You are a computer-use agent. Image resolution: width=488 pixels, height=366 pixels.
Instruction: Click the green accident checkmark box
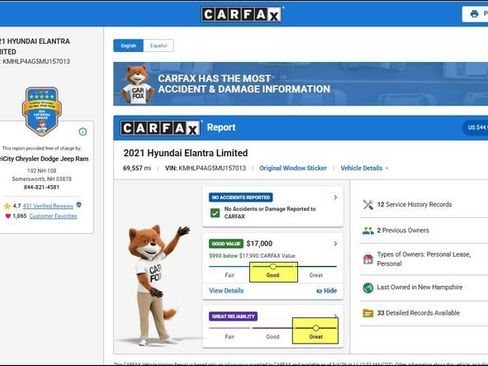tap(215, 213)
